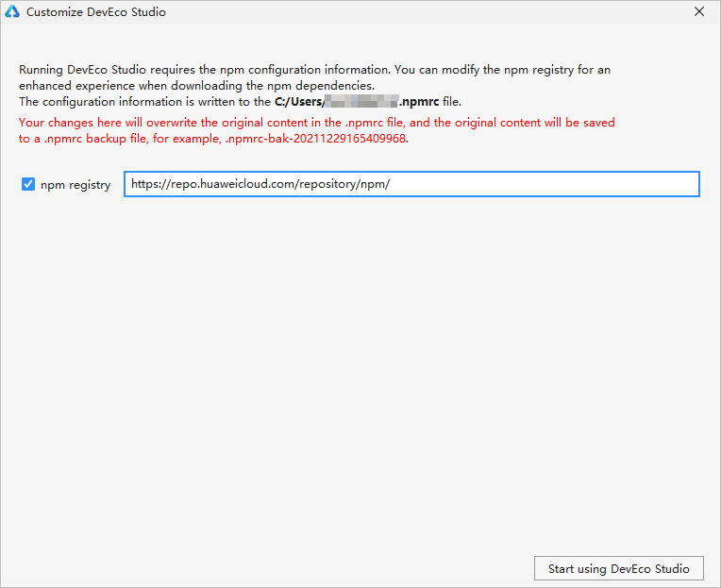Click the bold '.npmrc' file path text
The image size is (721, 588).
coord(419,102)
